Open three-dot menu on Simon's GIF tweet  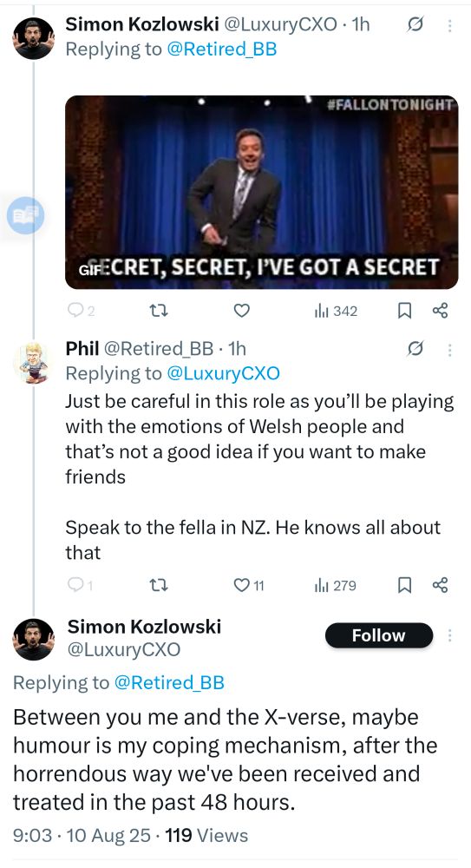click(x=449, y=25)
